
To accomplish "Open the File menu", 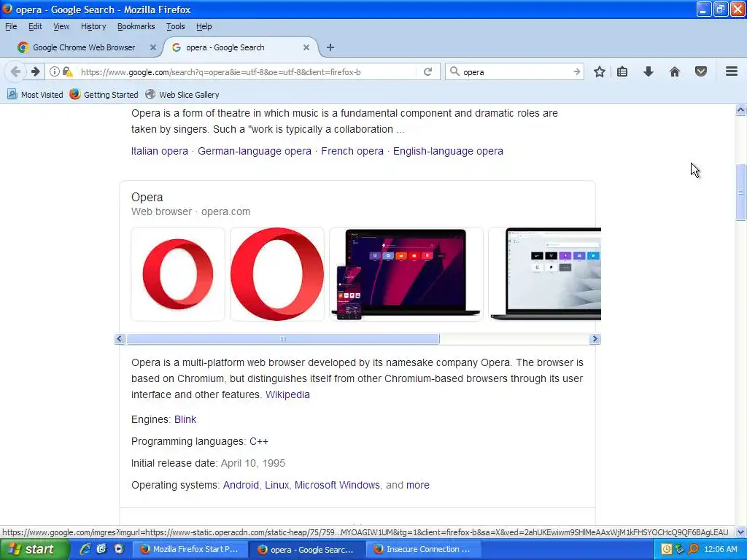I will [11, 26].
